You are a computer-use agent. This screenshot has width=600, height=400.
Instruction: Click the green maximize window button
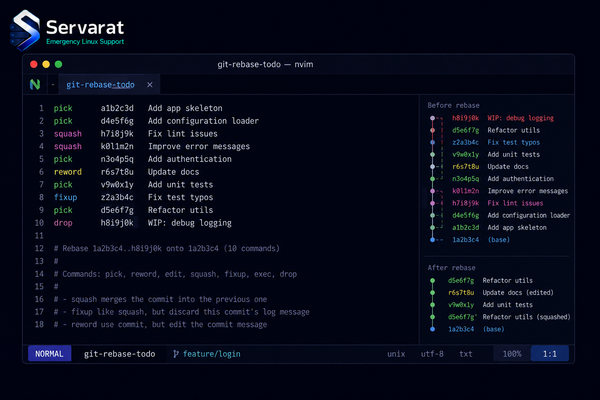(x=58, y=64)
